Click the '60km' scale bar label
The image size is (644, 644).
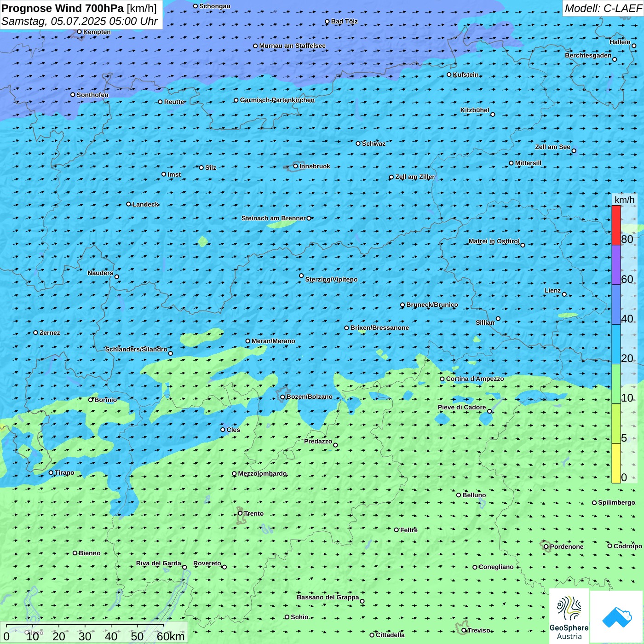coord(171,637)
